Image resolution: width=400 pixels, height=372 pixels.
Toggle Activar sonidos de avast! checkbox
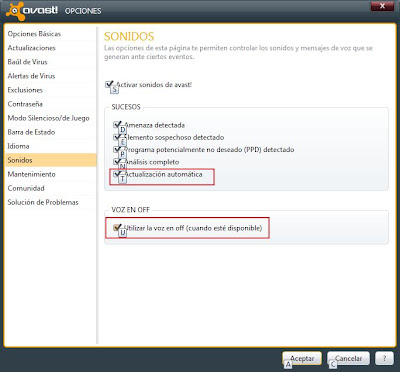tap(109, 84)
